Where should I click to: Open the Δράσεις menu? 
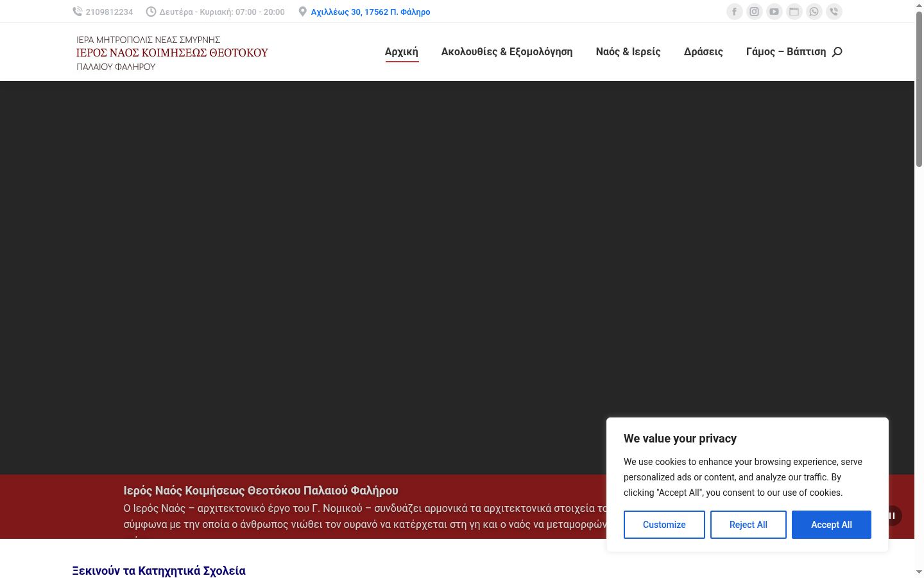click(x=703, y=52)
